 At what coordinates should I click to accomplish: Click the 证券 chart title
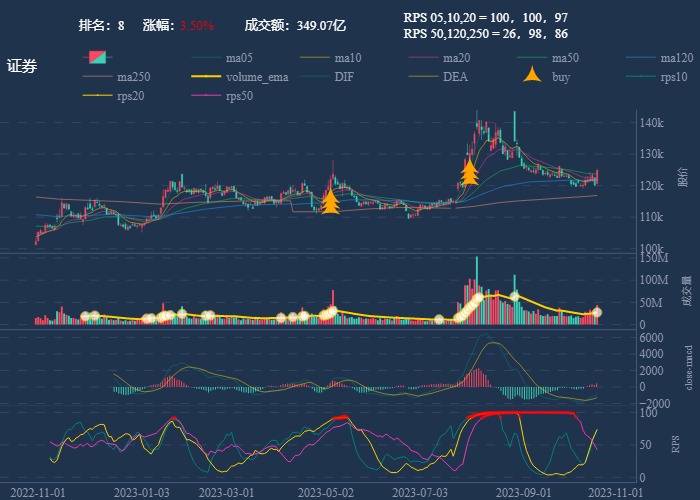22,66
